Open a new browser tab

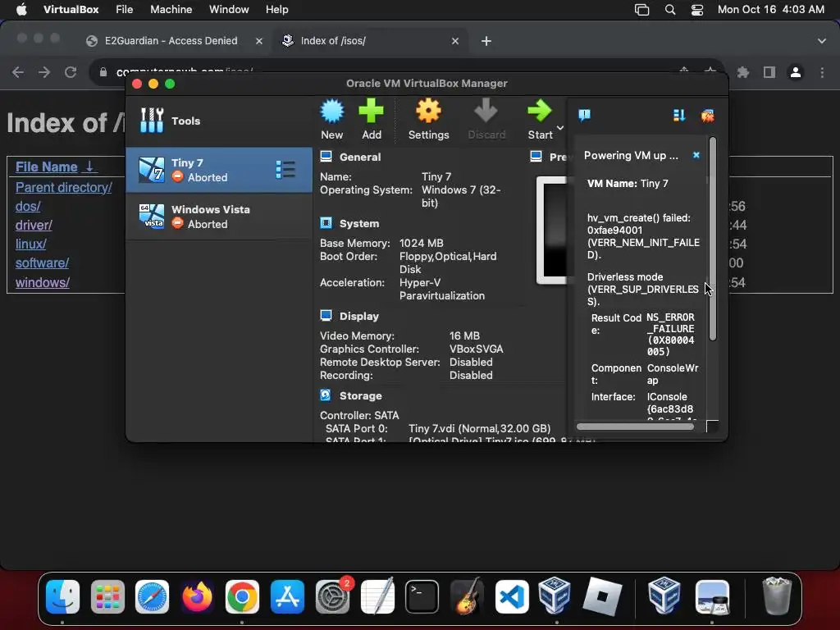[x=486, y=41]
